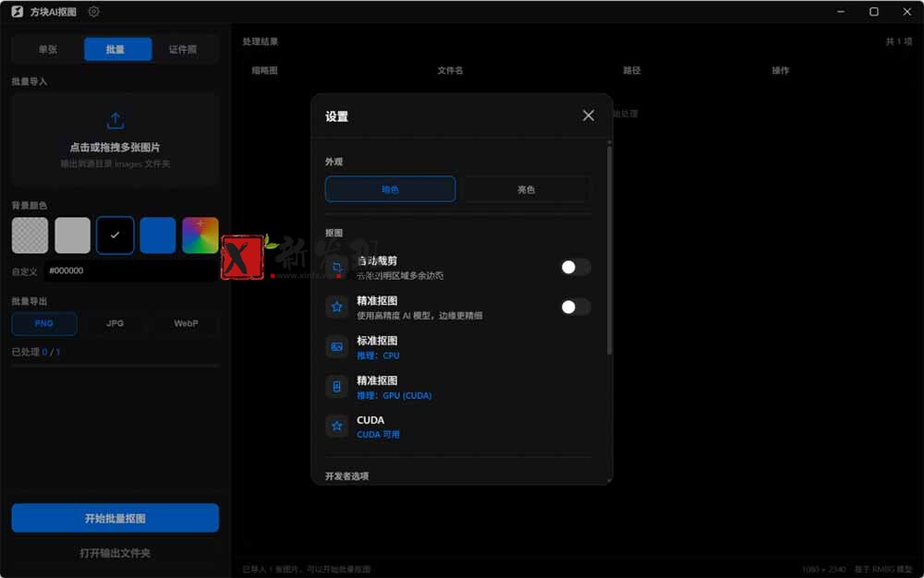
Task: Click the icon beside 精准抠图 GPU (CUDA) row
Action: click(x=337, y=387)
